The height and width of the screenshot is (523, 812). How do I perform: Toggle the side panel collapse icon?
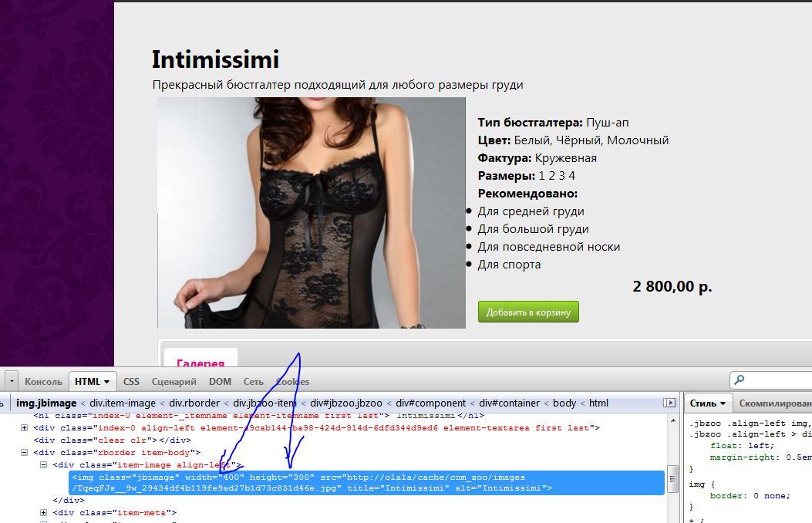click(669, 403)
